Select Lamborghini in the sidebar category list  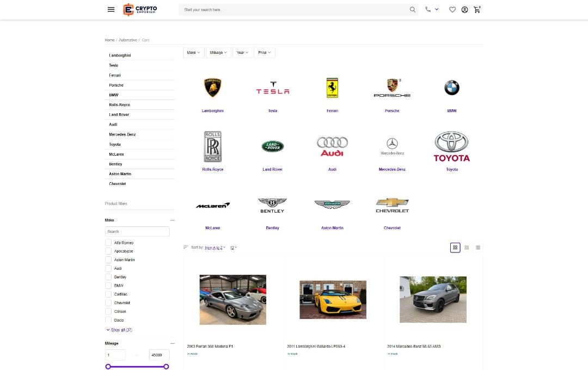[x=120, y=55]
